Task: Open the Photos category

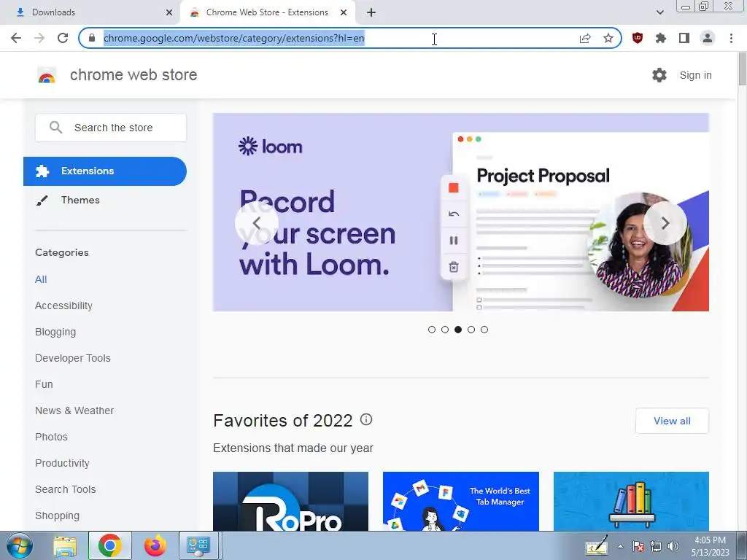Action: [52, 437]
